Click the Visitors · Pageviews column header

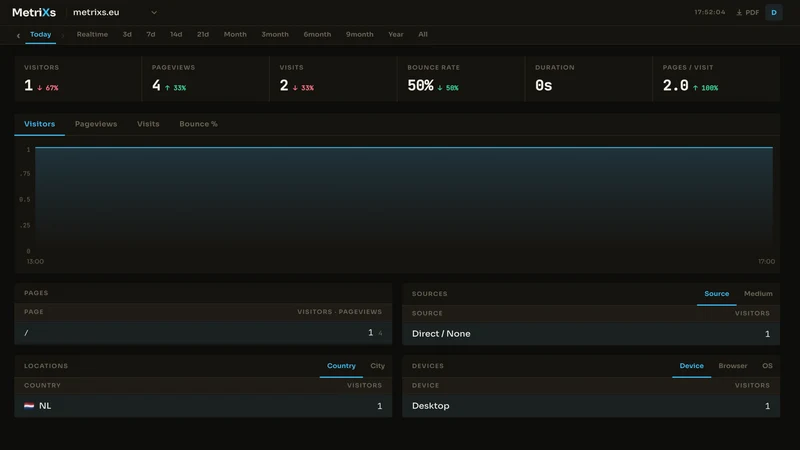(x=339, y=312)
